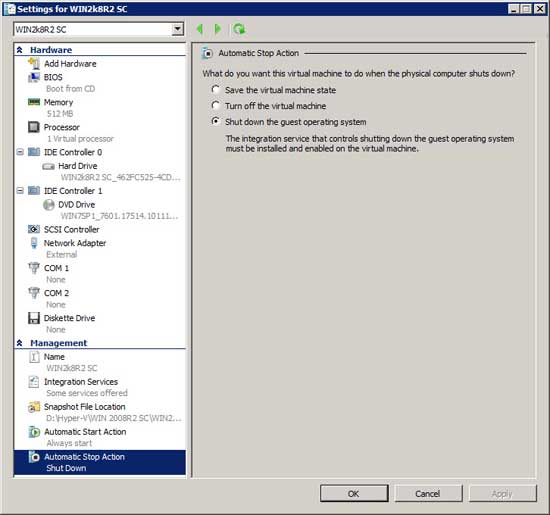Collapse the Hardware section
The image size is (550, 515).
[20, 50]
